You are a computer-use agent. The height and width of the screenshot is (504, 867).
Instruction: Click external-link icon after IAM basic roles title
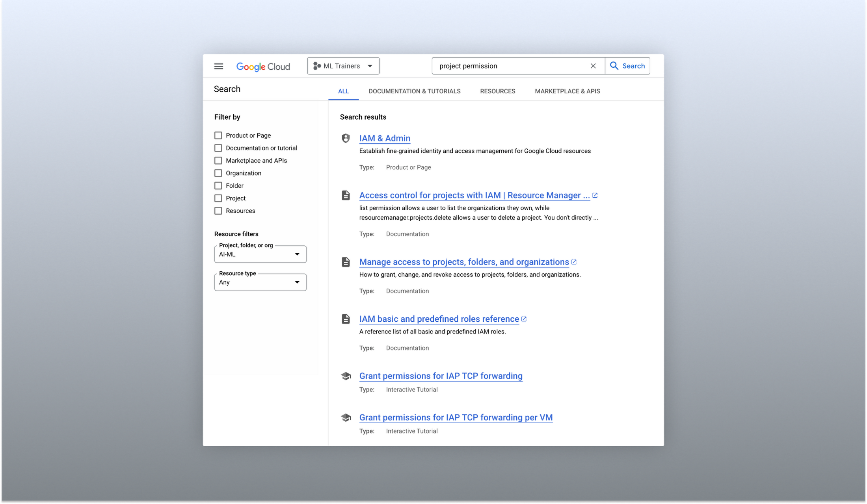tap(524, 319)
